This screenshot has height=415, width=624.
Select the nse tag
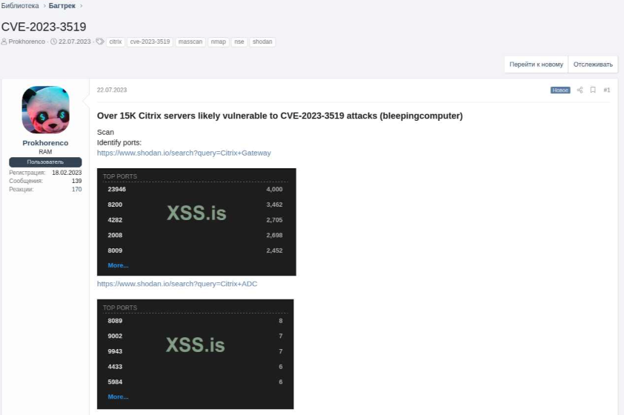(239, 42)
